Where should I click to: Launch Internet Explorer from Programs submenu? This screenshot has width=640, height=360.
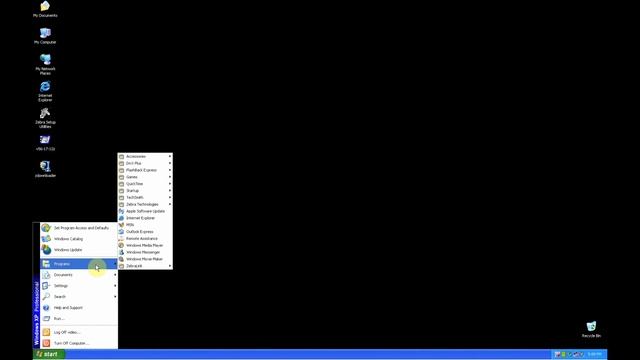[145, 218]
